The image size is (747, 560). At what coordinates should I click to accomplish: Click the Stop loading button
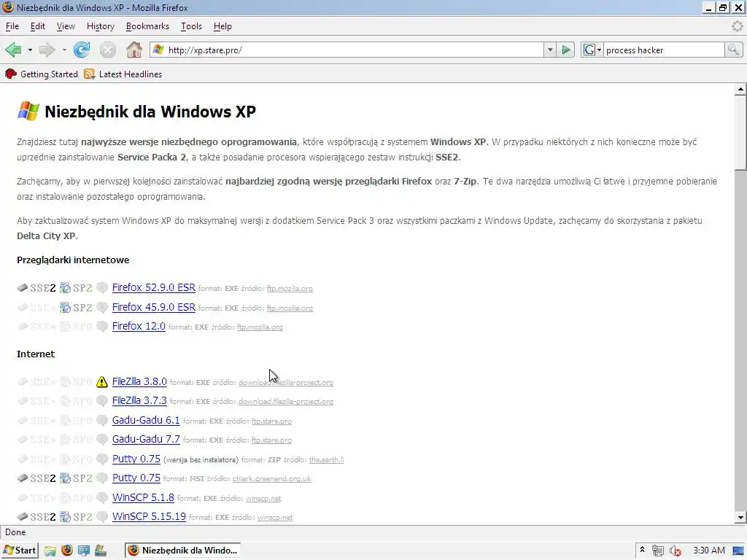click(108, 50)
